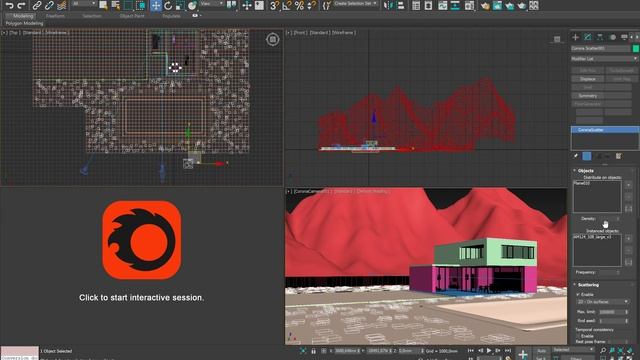The width and height of the screenshot is (640, 360).
Task: Toggle Temporal consistency Enable checkbox
Action: pos(578,336)
